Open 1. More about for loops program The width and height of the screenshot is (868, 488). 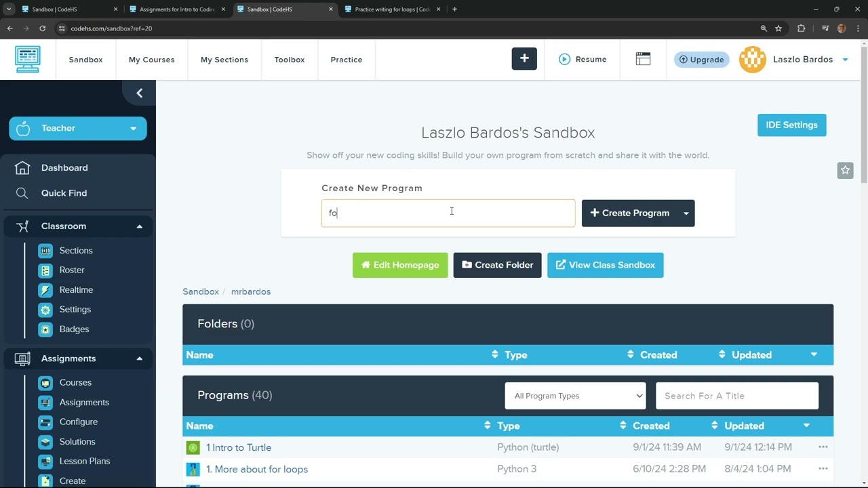[257, 469]
